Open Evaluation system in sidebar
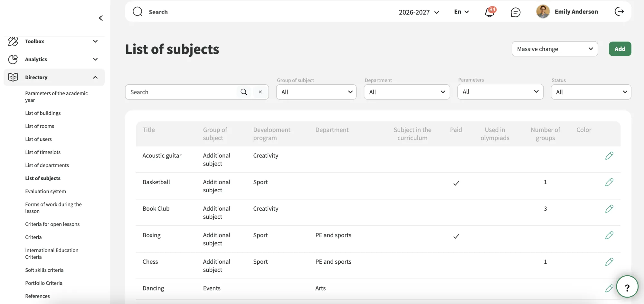Screen dimensions: 644x304 coord(45,191)
